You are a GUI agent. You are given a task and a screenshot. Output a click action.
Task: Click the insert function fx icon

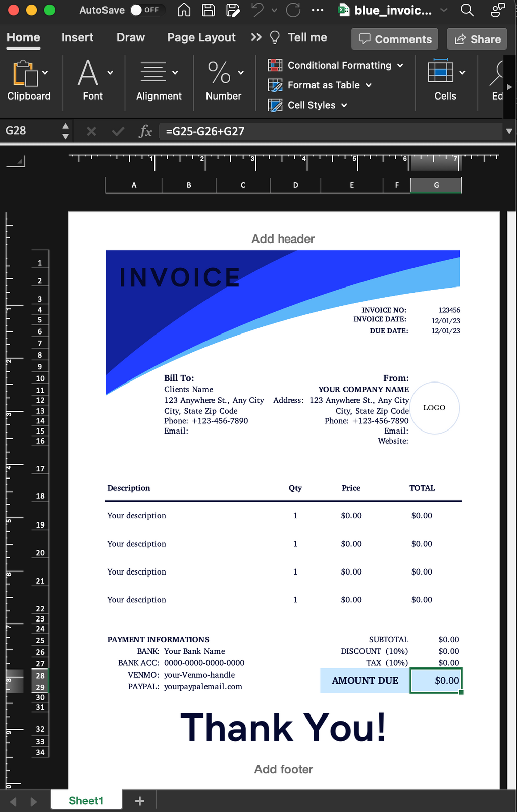click(145, 132)
